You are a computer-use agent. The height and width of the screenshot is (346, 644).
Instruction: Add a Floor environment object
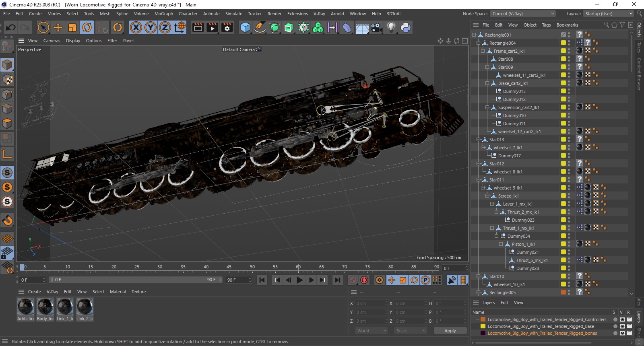click(x=362, y=27)
